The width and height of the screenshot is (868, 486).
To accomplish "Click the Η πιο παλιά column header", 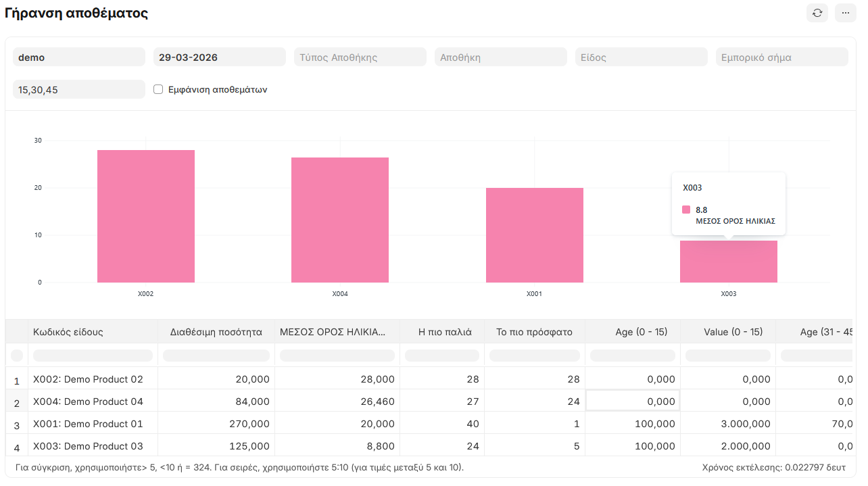I will click(444, 332).
